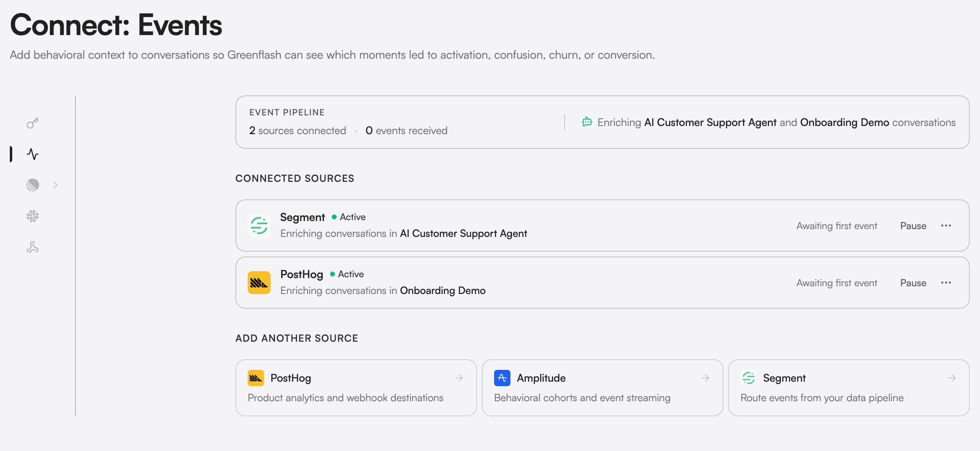Click 'Route events from your data pipeline' text
The width and height of the screenshot is (980, 451).
[x=822, y=398]
